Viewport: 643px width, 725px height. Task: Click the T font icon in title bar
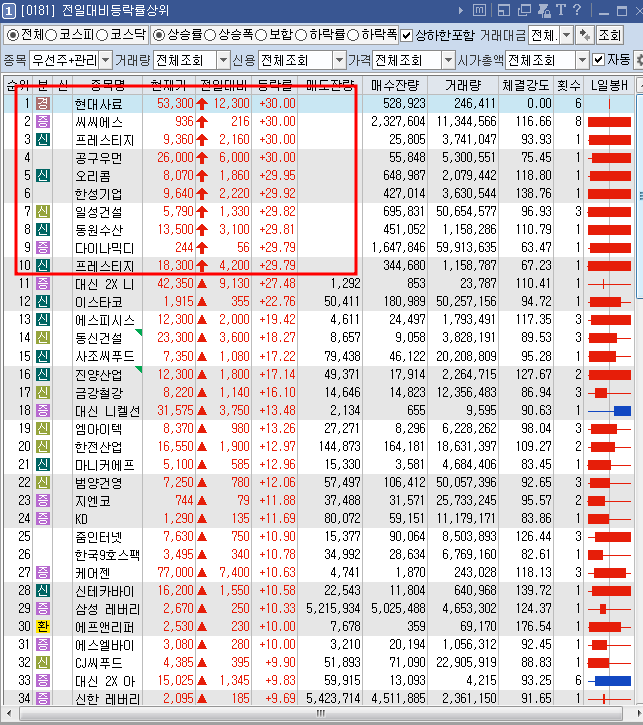pos(561,10)
